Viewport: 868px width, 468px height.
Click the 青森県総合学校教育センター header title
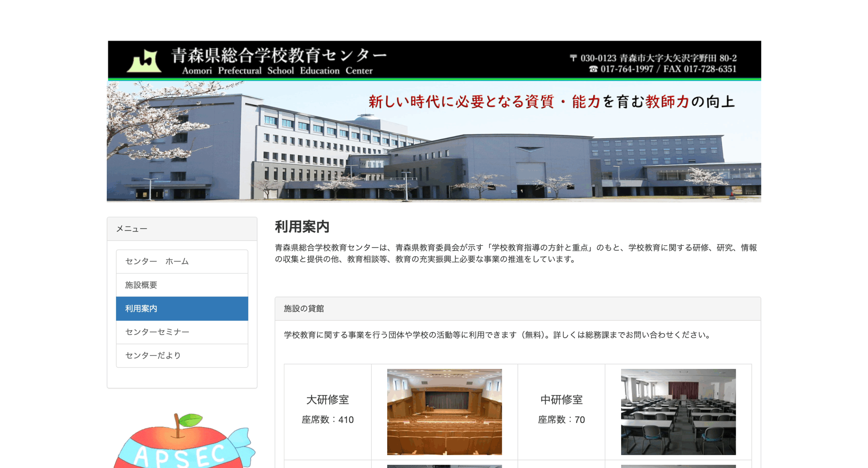point(278,55)
